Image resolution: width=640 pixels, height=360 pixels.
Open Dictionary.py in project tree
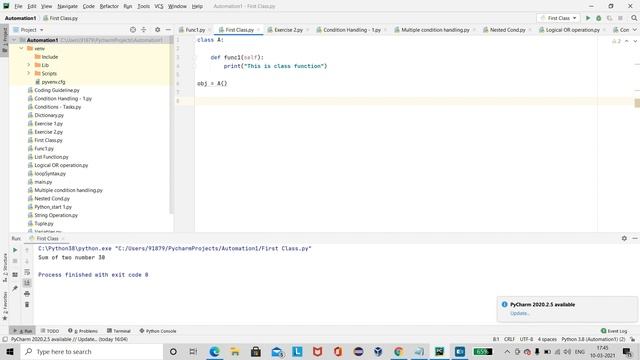[49, 115]
